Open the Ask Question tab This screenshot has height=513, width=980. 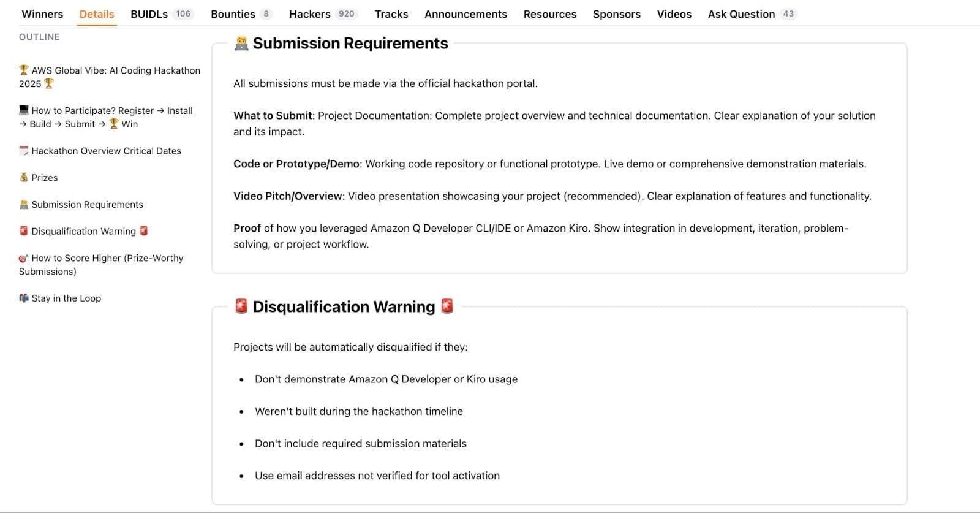pyautogui.click(x=741, y=13)
